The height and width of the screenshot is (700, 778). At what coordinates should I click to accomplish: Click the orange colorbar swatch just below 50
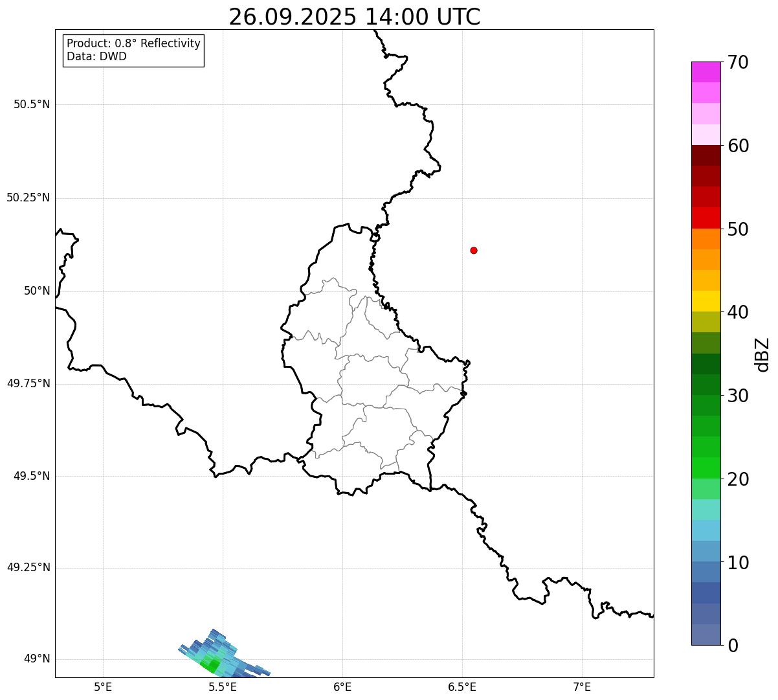(x=706, y=239)
